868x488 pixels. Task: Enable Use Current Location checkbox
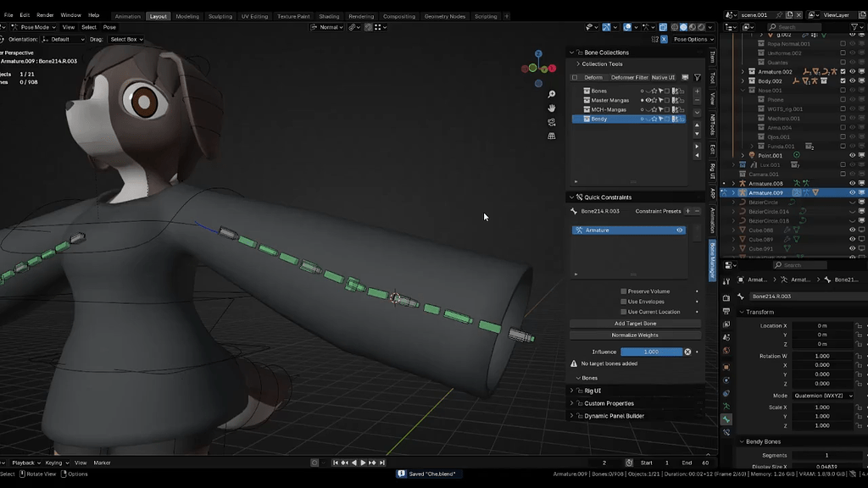(x=623, y=312)
